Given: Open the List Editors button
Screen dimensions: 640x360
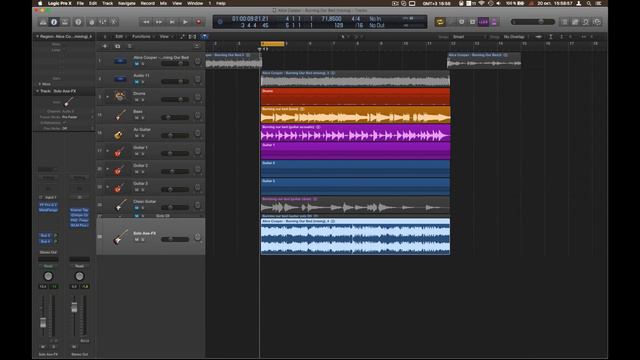Looking at the screenshot, I should point(564,22).
